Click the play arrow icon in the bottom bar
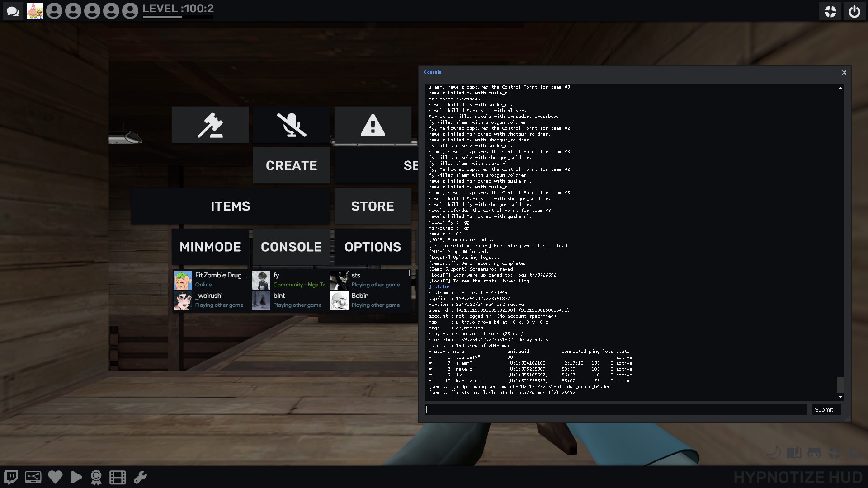The image size is (868, 488). tap(76, 477)
